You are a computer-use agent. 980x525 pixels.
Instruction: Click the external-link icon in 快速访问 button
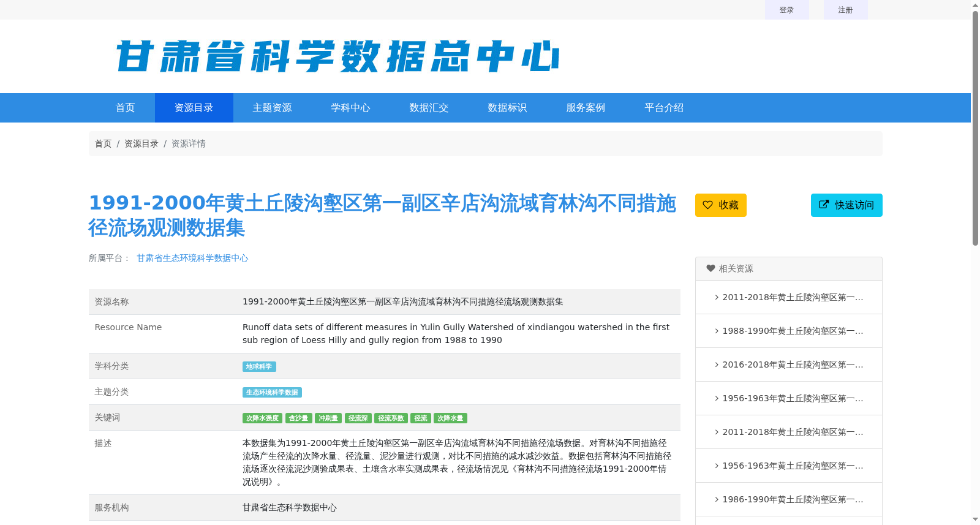tap(824, 205)
